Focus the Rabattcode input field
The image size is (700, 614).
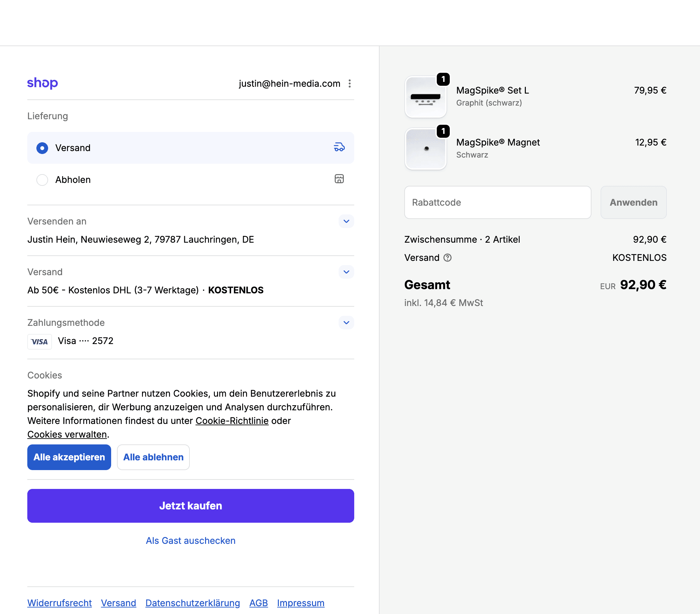[498, 202]
